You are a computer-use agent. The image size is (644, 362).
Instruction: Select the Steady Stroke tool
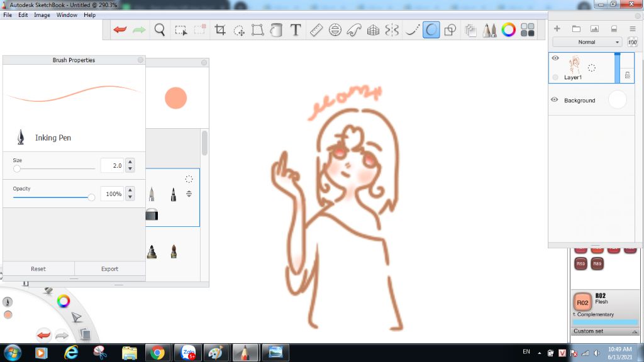click(412, 30)
